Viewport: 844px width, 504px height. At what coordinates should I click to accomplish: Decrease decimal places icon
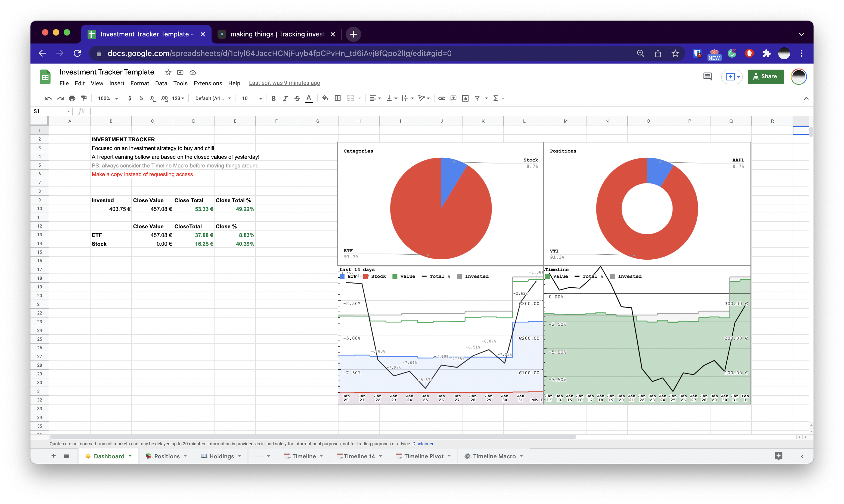click(x=153, y=98)
